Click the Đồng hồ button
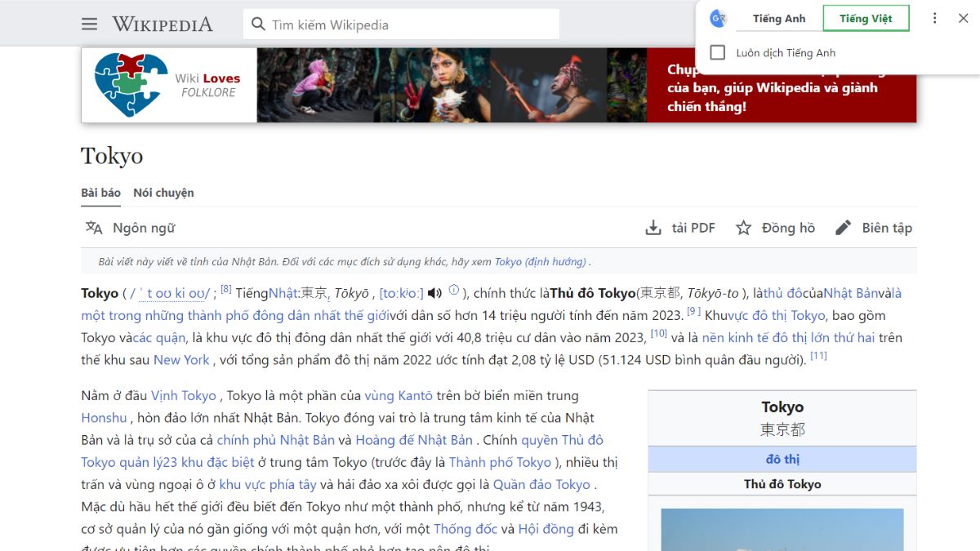 pos(775,228)
